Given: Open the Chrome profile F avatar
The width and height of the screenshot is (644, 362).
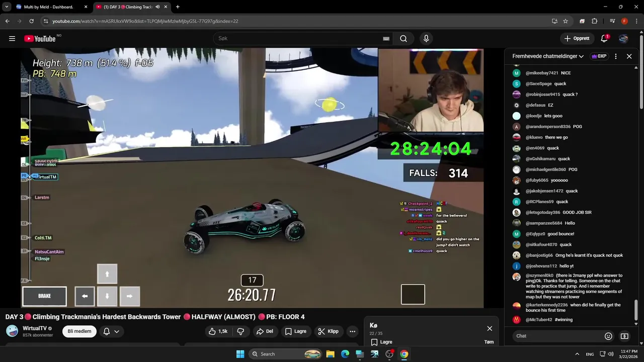Looking at the screenshot, I should point(624,21).
